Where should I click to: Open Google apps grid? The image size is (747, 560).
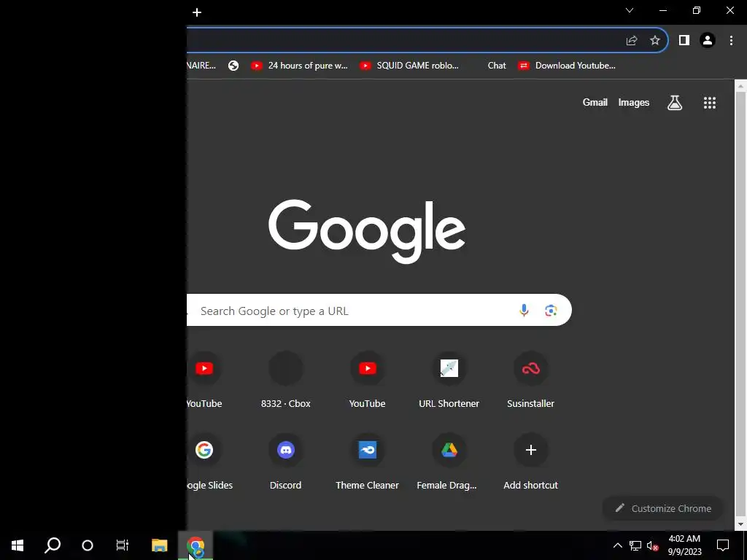tap(710, 103)
